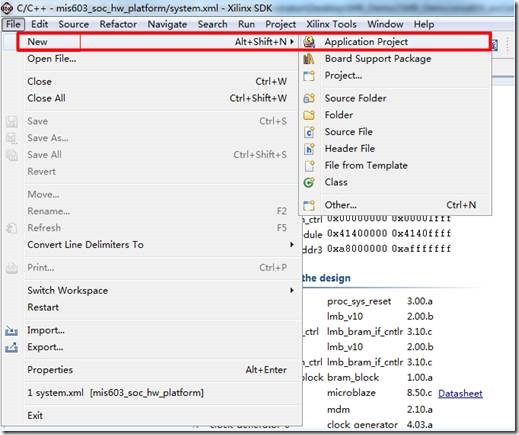Choose Close All from File menu
Screen dimensions: 519x435
click(x=157, y=98)
